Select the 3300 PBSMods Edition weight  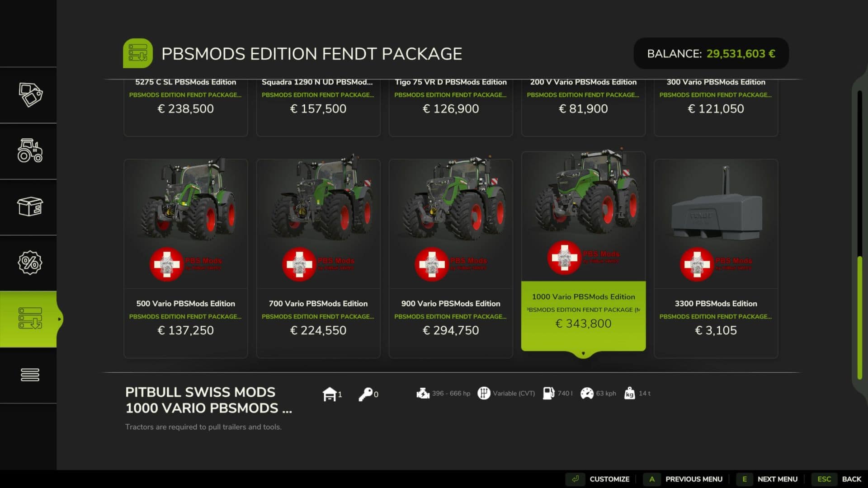pos(716,258)
